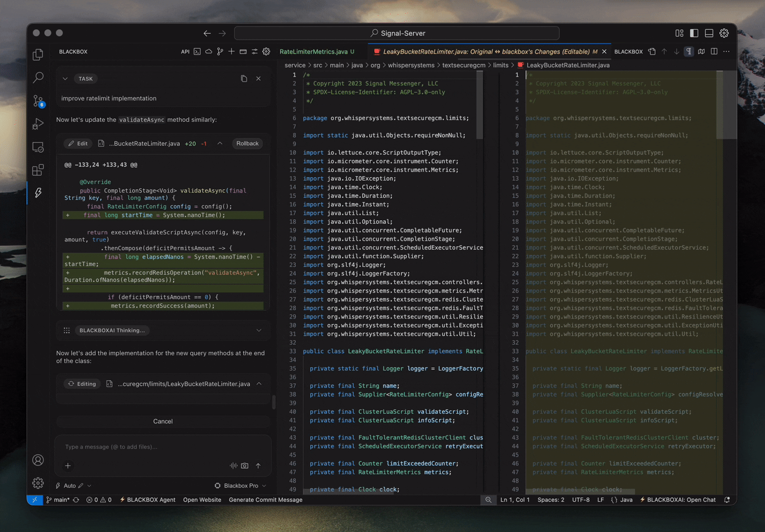The image size is (765, 532).
Task: Expand the BLACKBOXAI Thinking section
Action: point(259,331)
